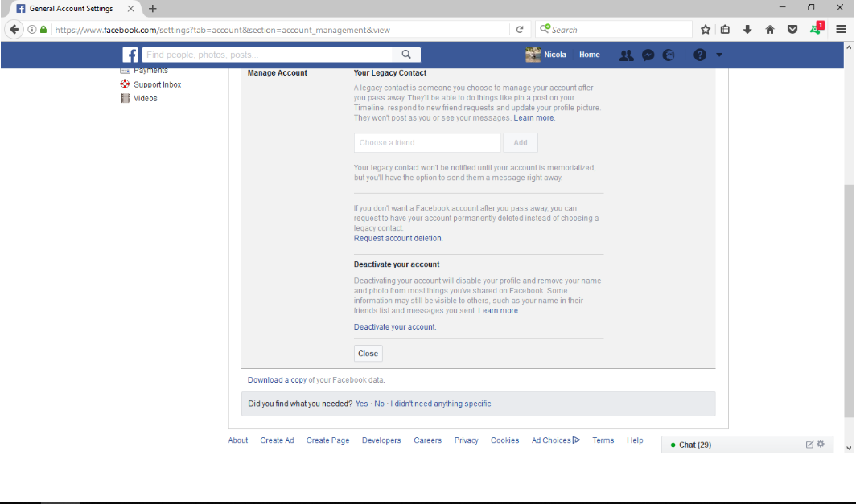Open Help footer link
Image resolution: width=856 pixels, height=504 pixels.
635,440
